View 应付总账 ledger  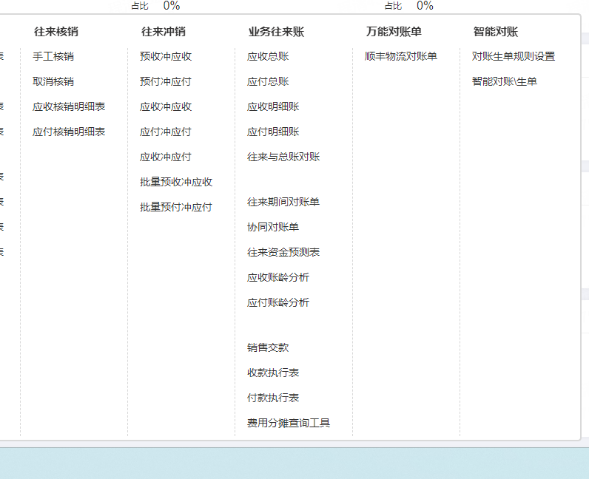point(268,82)
